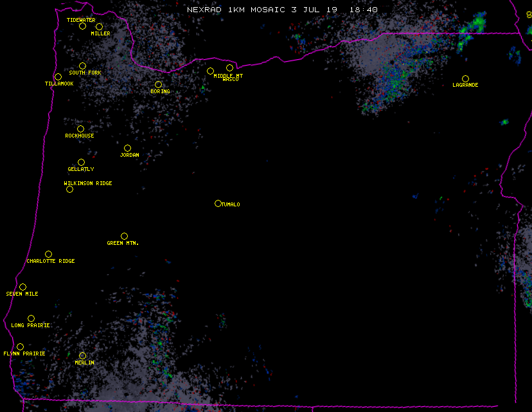Select the Jordan station circle marker
This screenshot has height=412, width=532.
click(x=127, y=148)
